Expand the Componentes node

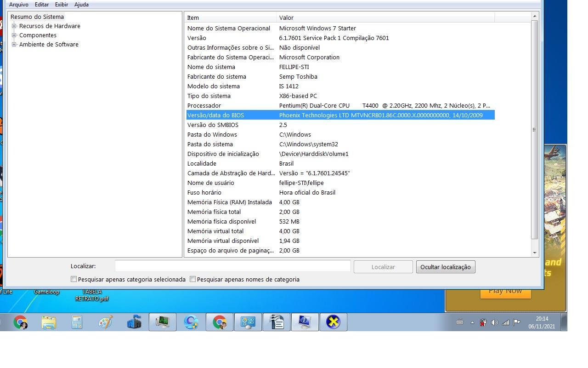click(x=14, y=35)
